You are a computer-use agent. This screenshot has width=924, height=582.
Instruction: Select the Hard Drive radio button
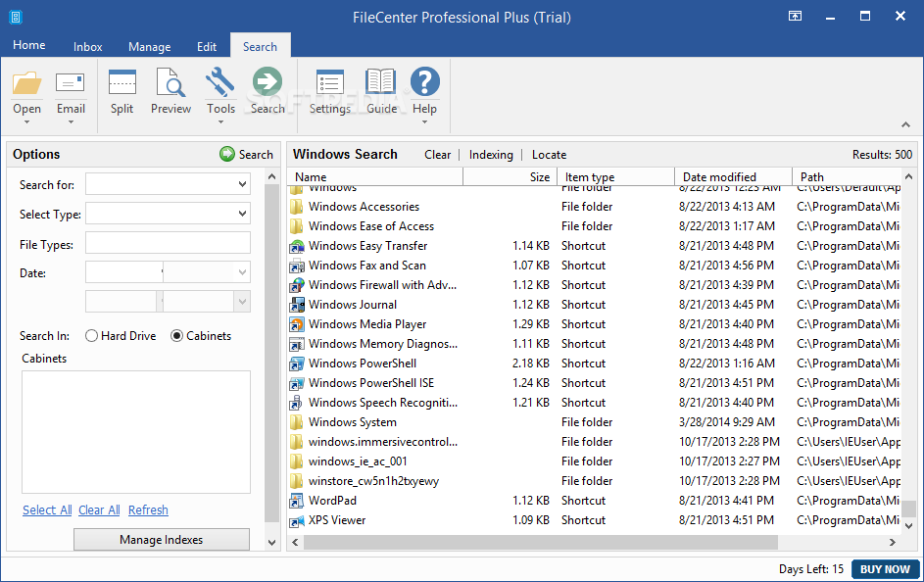pos(91,336)
